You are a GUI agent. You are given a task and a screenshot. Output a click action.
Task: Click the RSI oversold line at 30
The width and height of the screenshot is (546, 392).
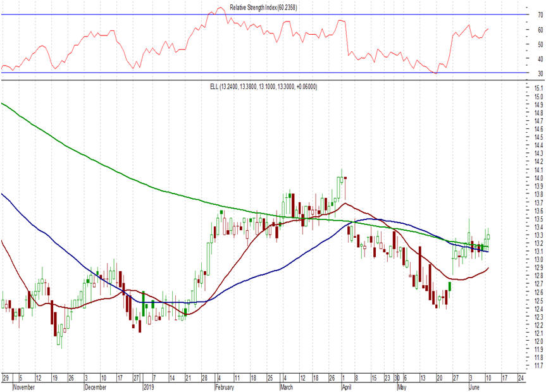tap(127, 72)
